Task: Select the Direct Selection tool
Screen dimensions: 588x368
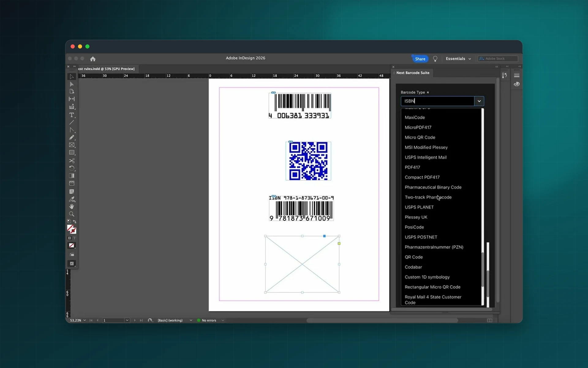Action: pos(72,84)
